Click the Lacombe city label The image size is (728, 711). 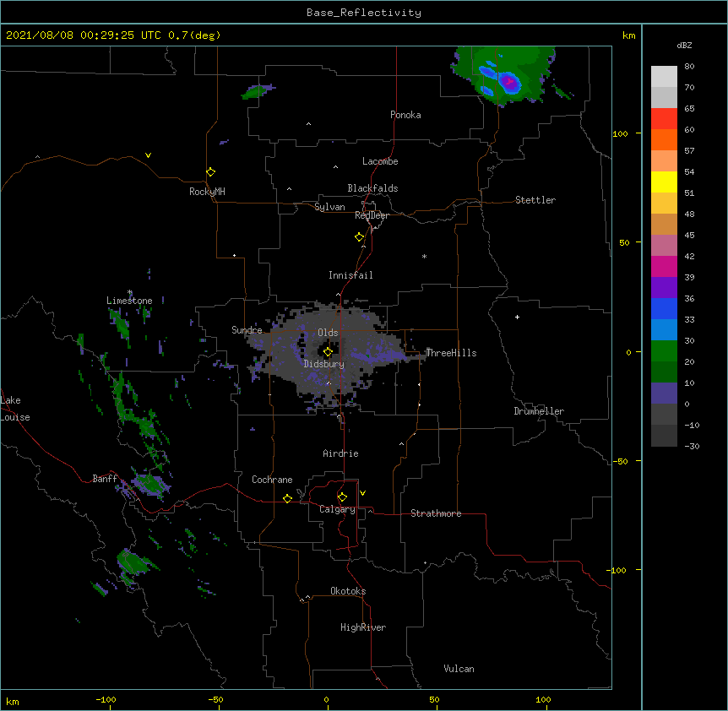click(380, 161)
